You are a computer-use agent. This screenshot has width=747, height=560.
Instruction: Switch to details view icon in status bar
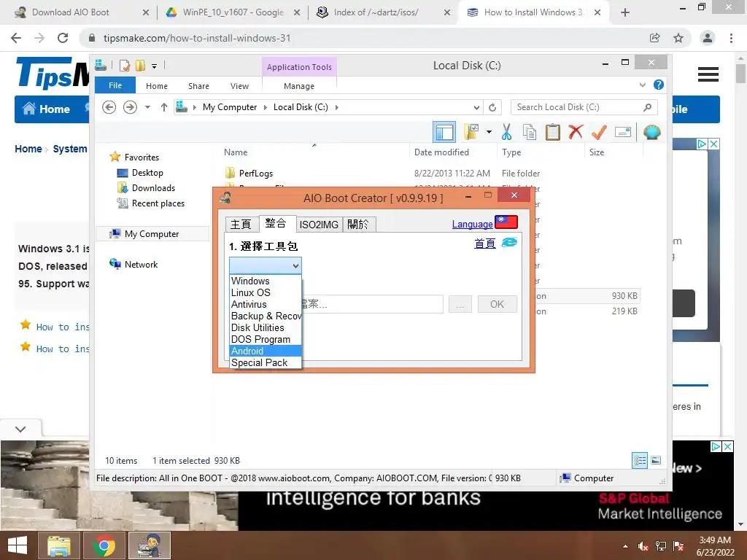[x=640, y=460]
